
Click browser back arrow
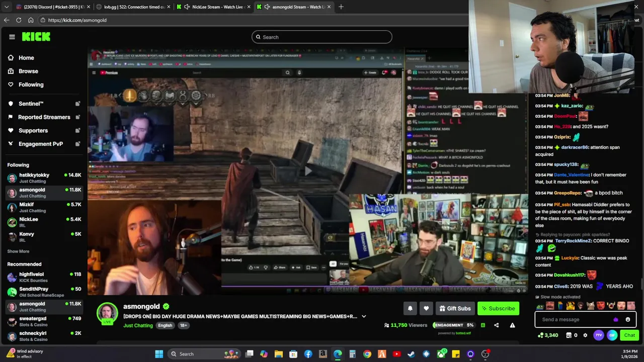(7, 20)
